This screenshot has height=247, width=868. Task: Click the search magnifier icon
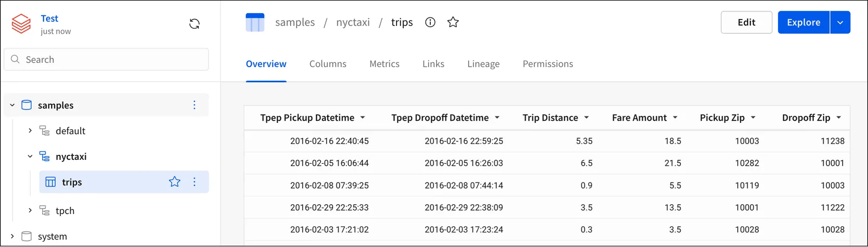pos(15,59)
